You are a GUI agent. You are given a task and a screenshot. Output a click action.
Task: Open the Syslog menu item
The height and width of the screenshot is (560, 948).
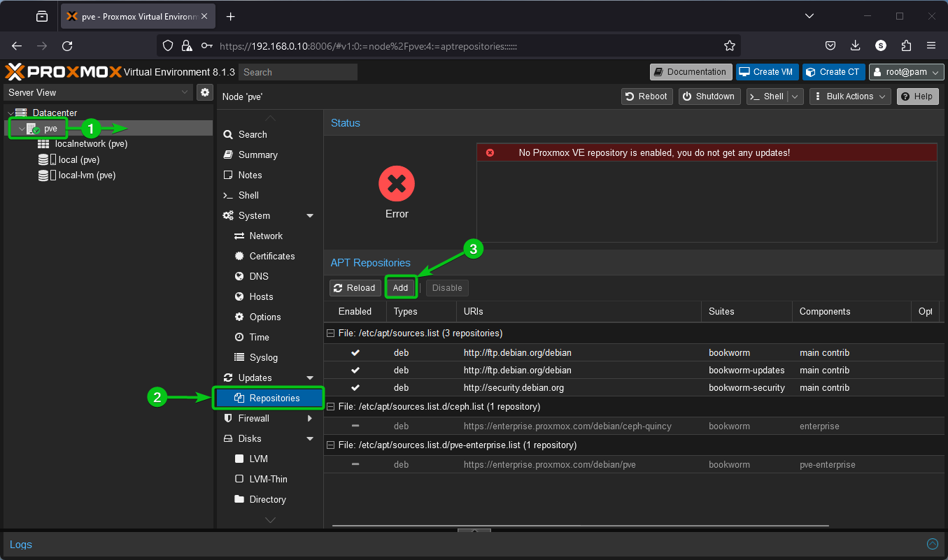pyautogui.click(x=270, y=357)
